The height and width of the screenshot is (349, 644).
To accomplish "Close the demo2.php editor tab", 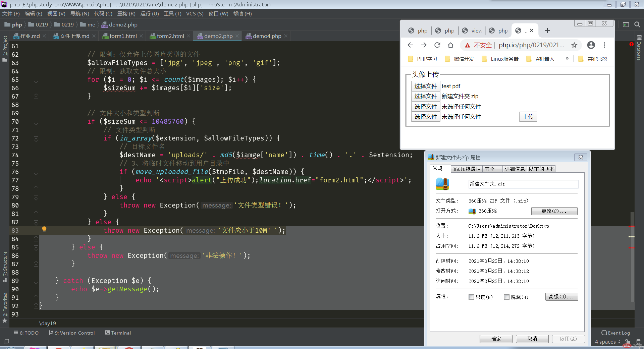I will (237, 36).
